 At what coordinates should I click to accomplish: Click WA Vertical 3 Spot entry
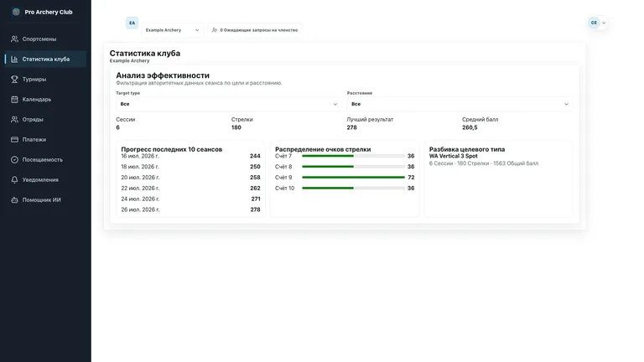pos(454,156)
